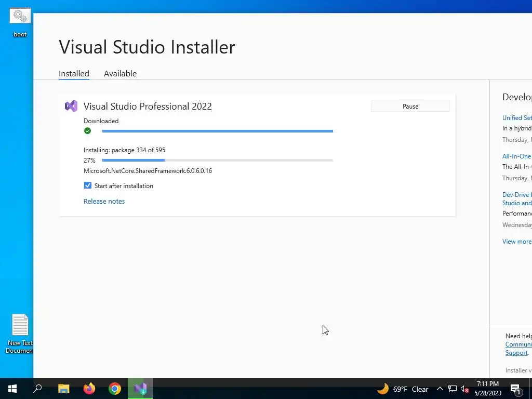Open taskbar Search magnifier
Viewport: 532px width, 399px height.
(37, 389)
